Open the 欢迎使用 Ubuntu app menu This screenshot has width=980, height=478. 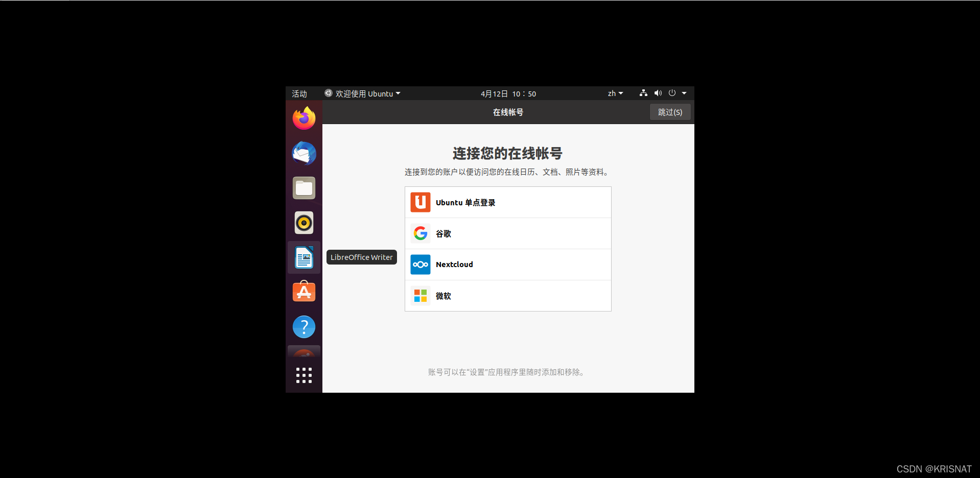pyautogui.click(x=362, y=93)
